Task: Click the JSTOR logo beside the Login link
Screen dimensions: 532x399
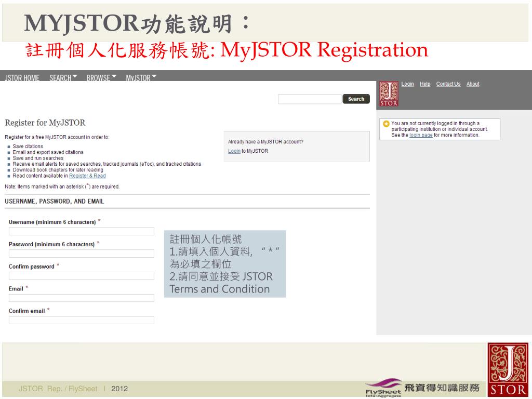Action: click(x=389, y=94)
